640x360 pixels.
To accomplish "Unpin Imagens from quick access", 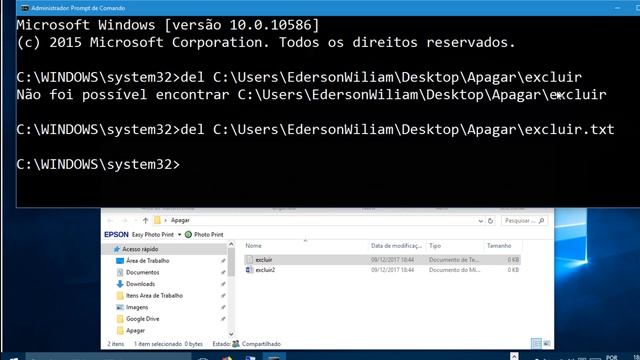I will point(223,307).
